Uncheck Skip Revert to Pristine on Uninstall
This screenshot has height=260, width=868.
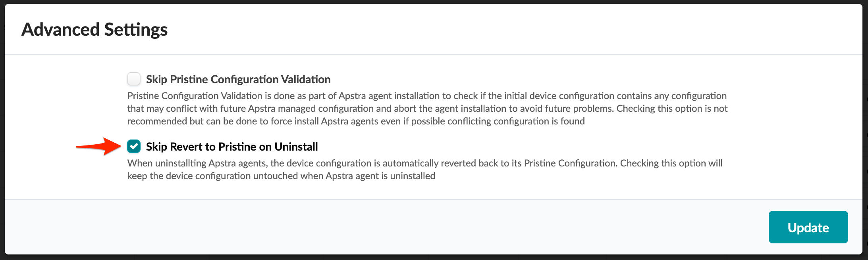(x=134, y=146)
